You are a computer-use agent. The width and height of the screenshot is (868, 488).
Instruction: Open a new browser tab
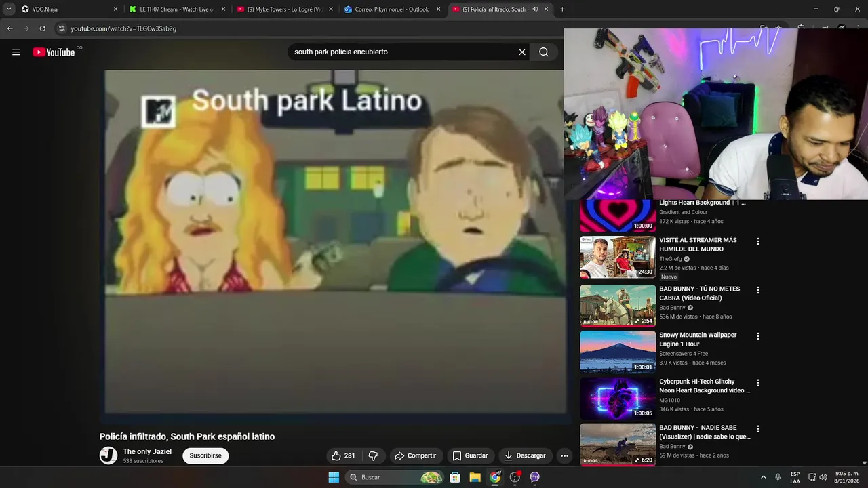pyautogui.click(x=562, y=9)
